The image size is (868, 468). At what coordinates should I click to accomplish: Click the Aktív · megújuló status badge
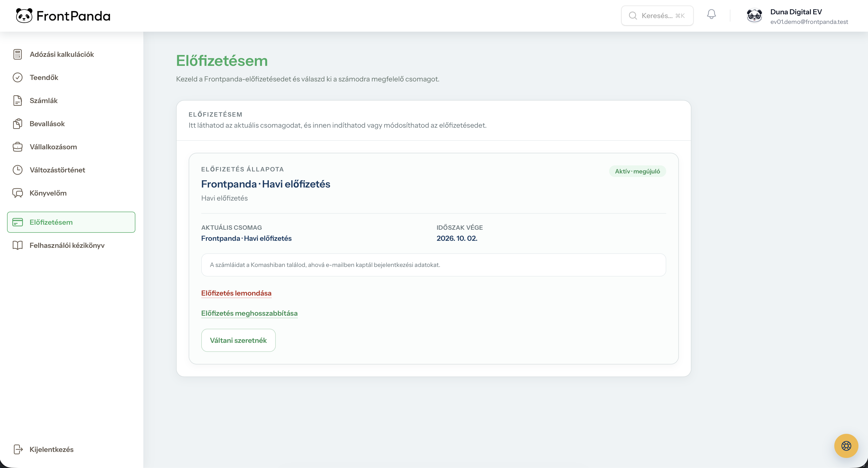[x=637, y=171]
